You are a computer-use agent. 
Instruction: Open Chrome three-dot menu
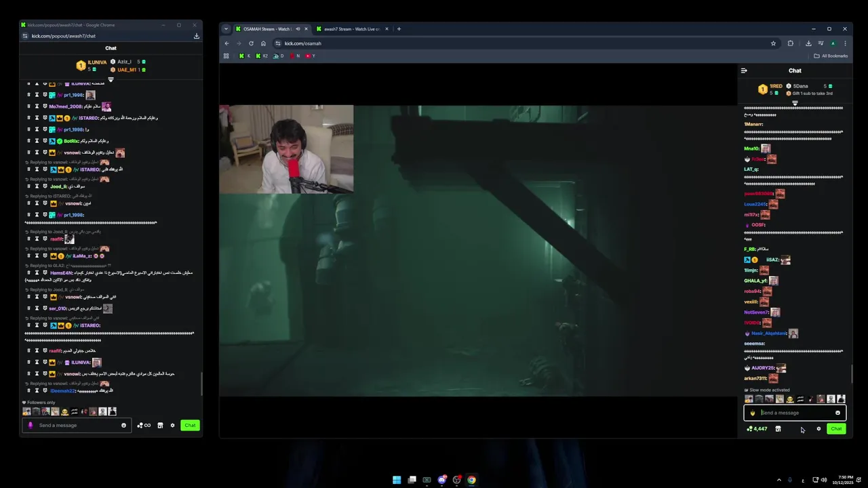(x=845, y=43)
